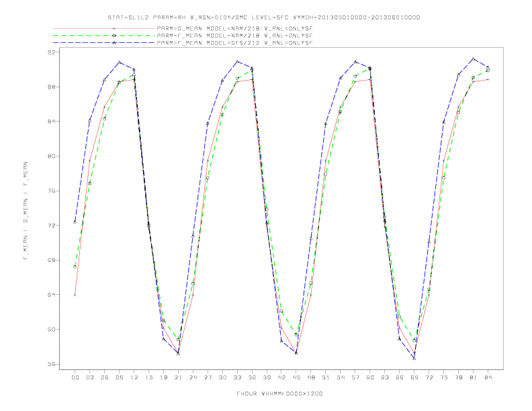This screenshot has width=532, height=411.
Task: Click x-axis forecast hour label 15
Action: point(148,377)
